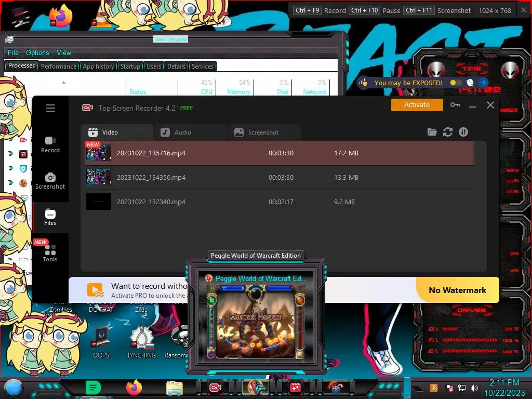Screen dimensions: 532x399
Task: Click the Ctrl + F9 Record shortcut in the top bar
Action: (x=320, y=10)
